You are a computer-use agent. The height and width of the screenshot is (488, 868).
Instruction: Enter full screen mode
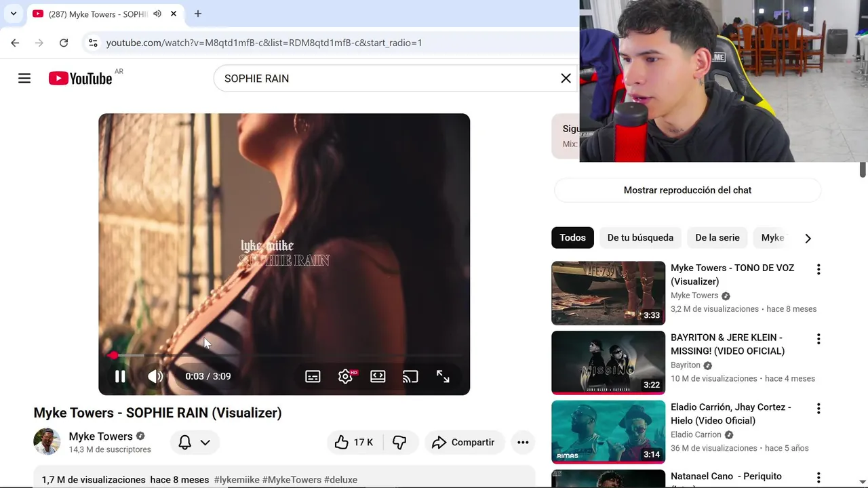(x=443, y=376)
